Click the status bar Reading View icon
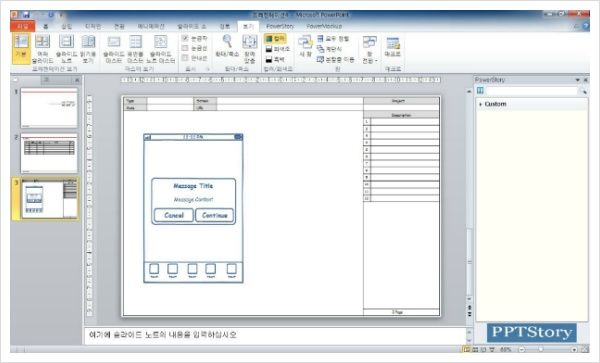Screen dimensions: 600x363 click(483, 349)
